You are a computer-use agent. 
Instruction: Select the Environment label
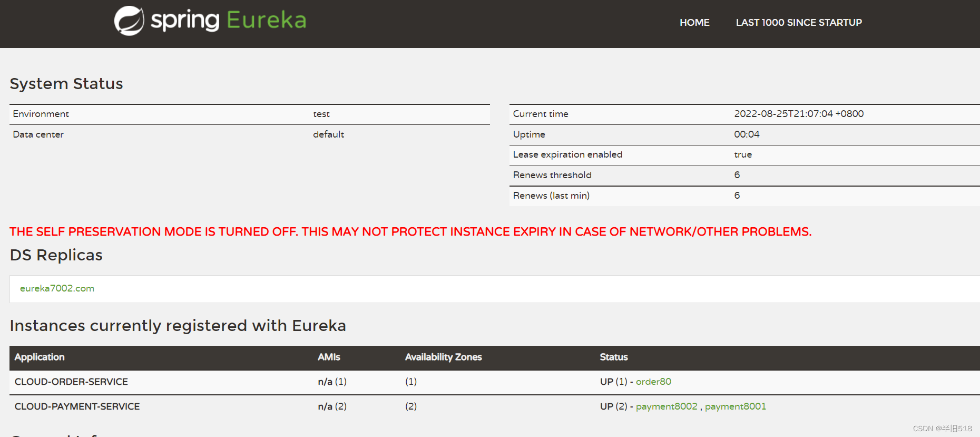(x=41, y=114)
